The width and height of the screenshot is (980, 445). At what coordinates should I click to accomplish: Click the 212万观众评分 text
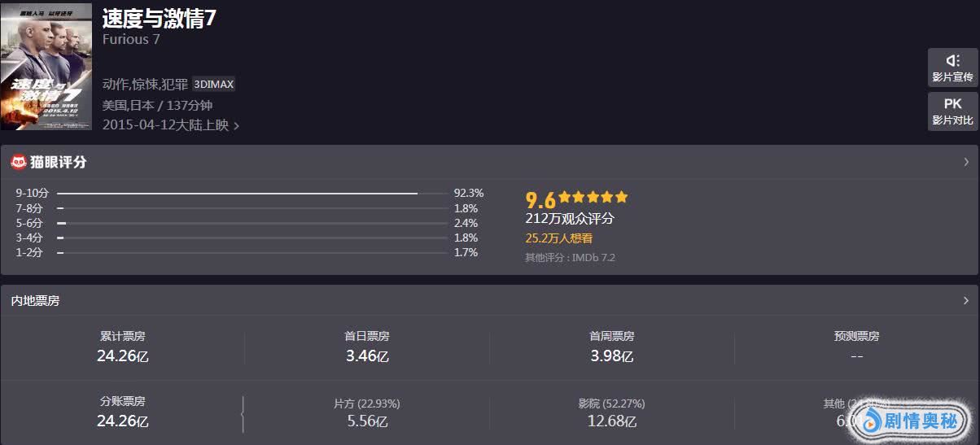coord(569,219)
